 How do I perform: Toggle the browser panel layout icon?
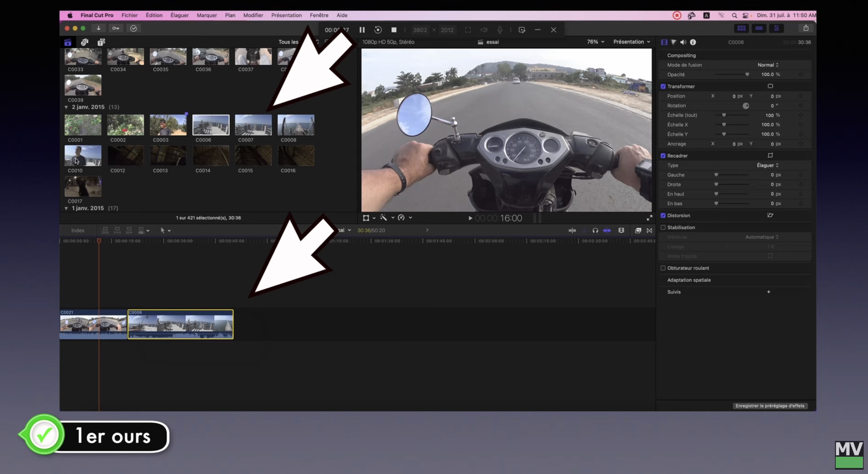742,28
